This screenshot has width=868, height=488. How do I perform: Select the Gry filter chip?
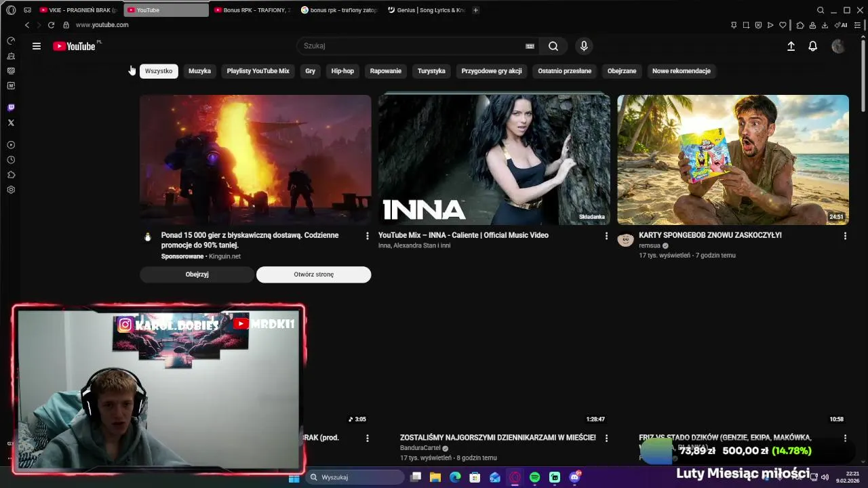pyautogui.click(x=310, y=70)
